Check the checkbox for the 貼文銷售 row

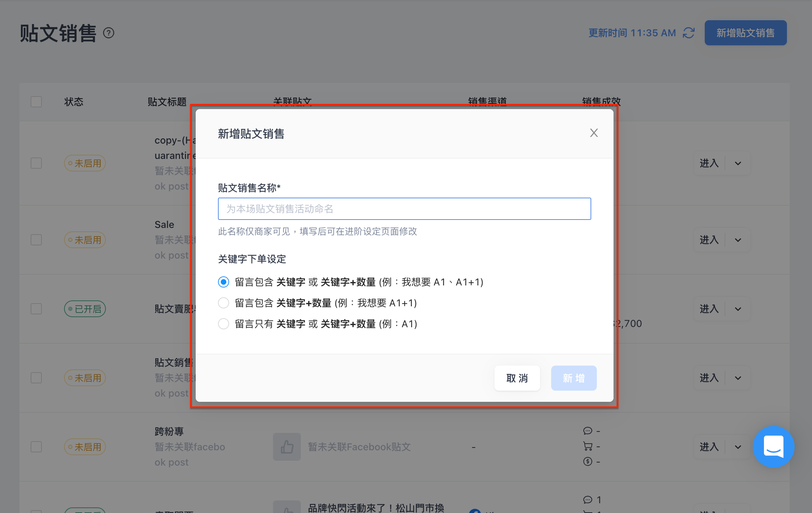36,378
